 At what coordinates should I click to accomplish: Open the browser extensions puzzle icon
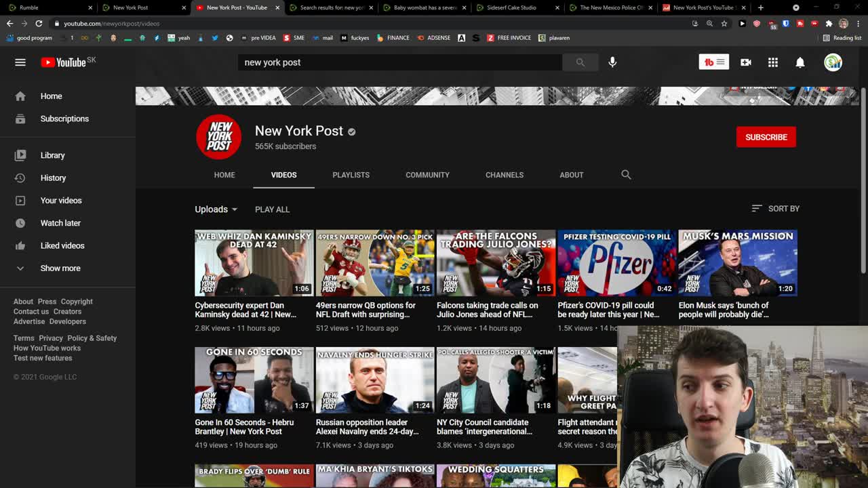click(829, 23)
